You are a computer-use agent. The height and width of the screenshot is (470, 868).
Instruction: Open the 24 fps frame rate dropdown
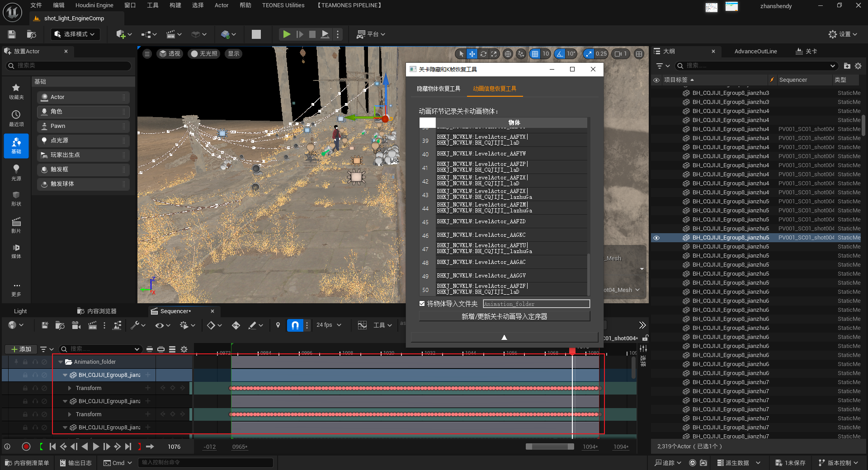tap(329, 325)
